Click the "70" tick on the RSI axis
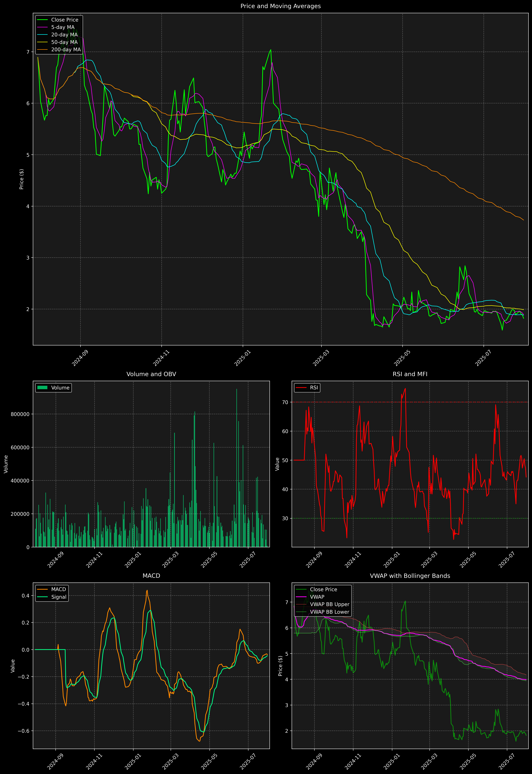This screenshot has width=532, height=774. coord(285,402)
